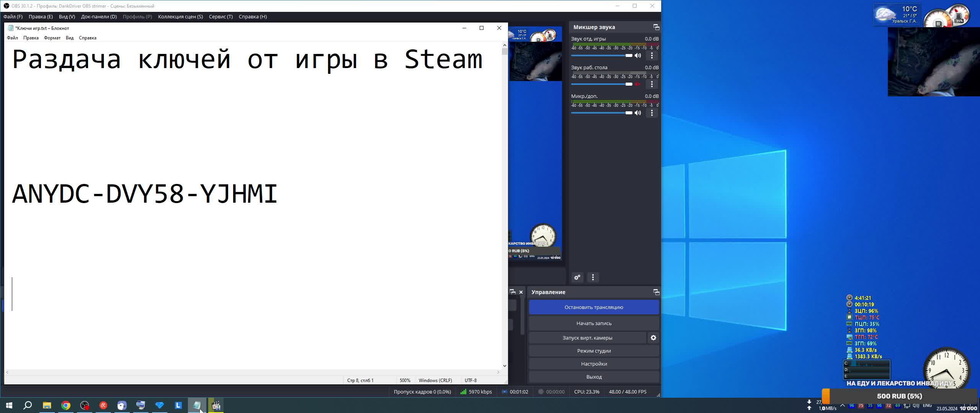Open advanced audio properties gear icon

pos(577,277)
